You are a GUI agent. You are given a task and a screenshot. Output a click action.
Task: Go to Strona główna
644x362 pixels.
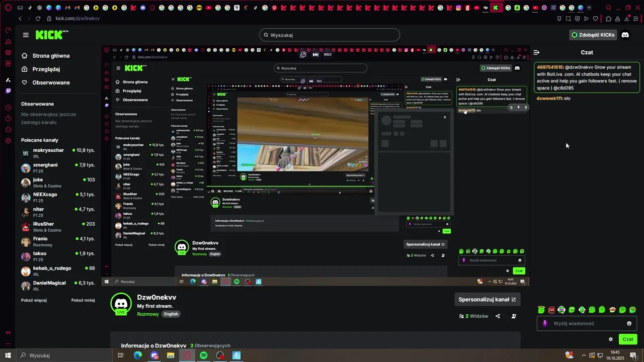(x=51, y=56)
